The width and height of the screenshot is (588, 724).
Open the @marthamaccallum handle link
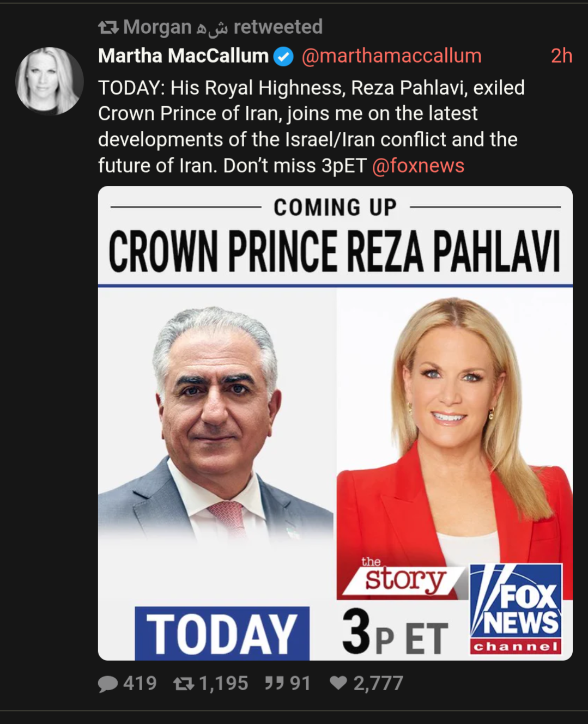point(391,56)
